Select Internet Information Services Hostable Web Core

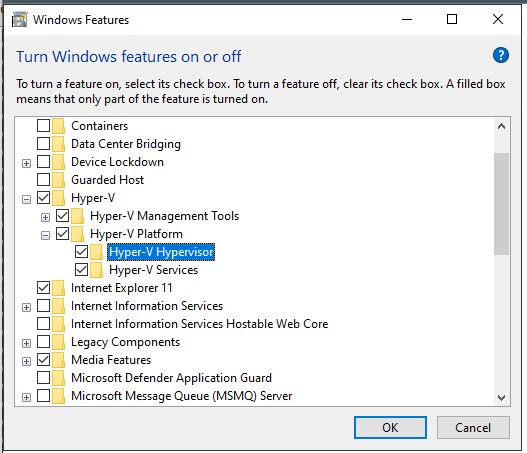[x=200, y=324]
